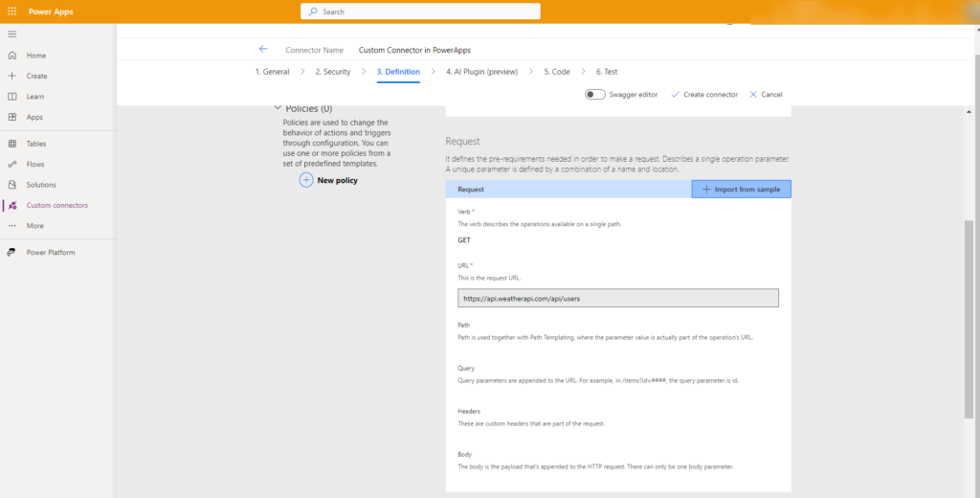Go to the 5. Code step
Viewport: 980px width, 498px height.
557,72
